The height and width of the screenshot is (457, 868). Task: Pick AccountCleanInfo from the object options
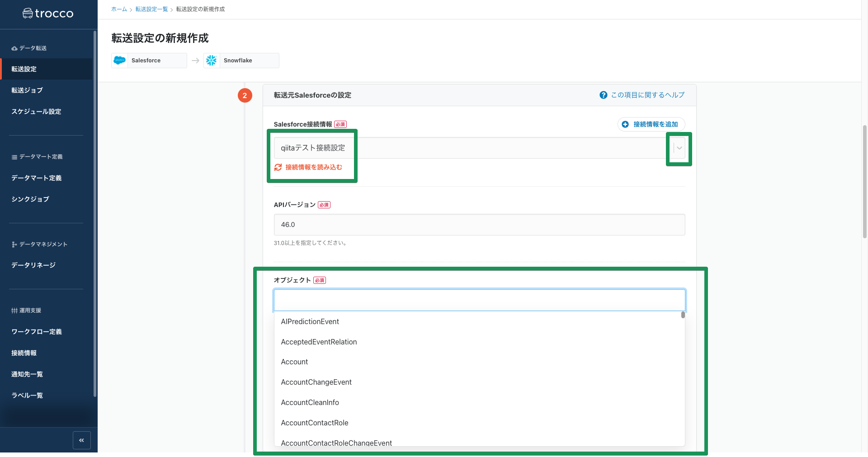tap(479, 403)
